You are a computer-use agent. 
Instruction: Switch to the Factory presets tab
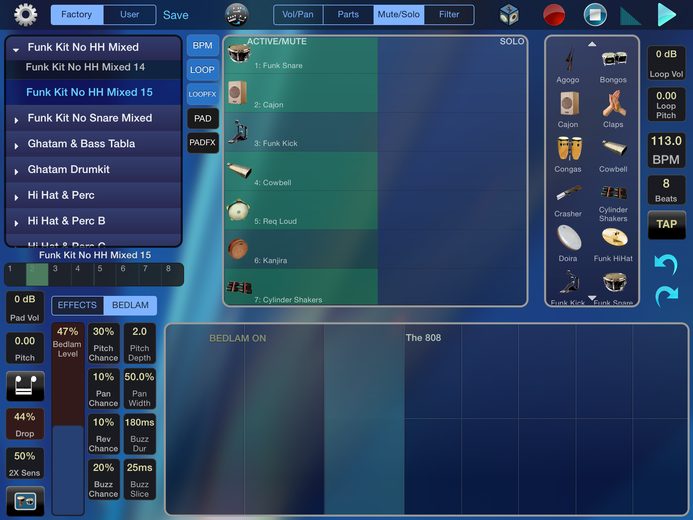click(76, 15)
